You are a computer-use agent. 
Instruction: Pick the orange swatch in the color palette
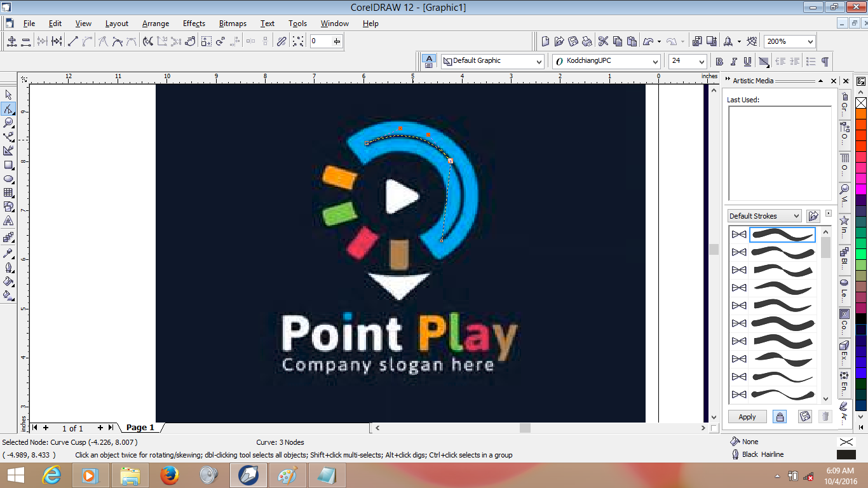click(x=861, y=114)
